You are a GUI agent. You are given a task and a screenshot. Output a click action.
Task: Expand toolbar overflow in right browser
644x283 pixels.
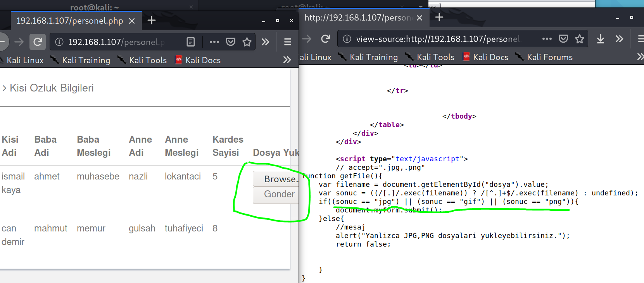[x=619, y=39]
